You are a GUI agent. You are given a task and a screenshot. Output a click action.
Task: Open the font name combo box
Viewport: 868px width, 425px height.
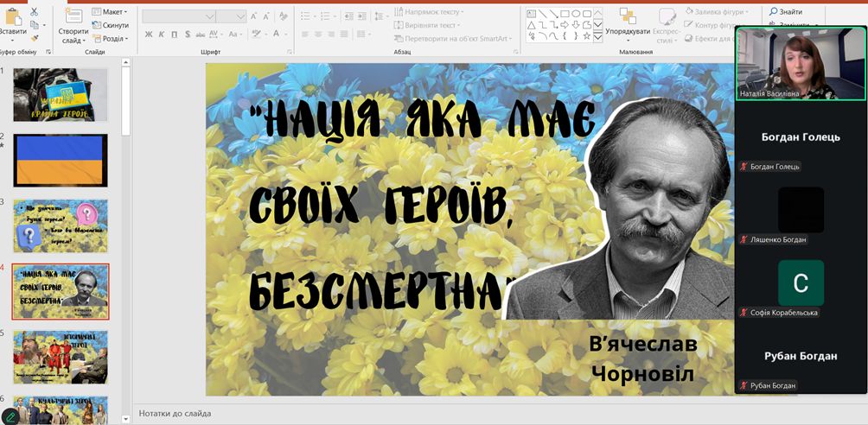(178, 16)
